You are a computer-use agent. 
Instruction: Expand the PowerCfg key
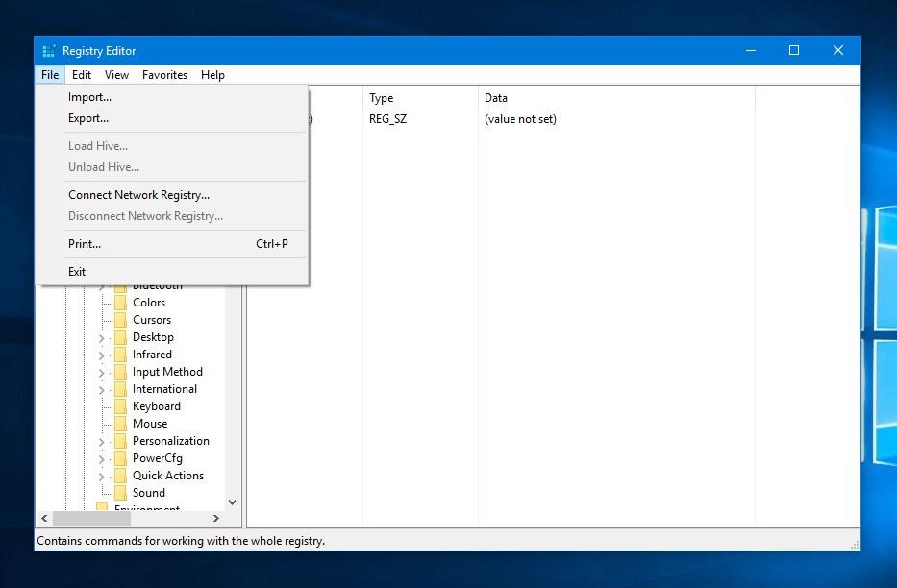pos(101,459)
